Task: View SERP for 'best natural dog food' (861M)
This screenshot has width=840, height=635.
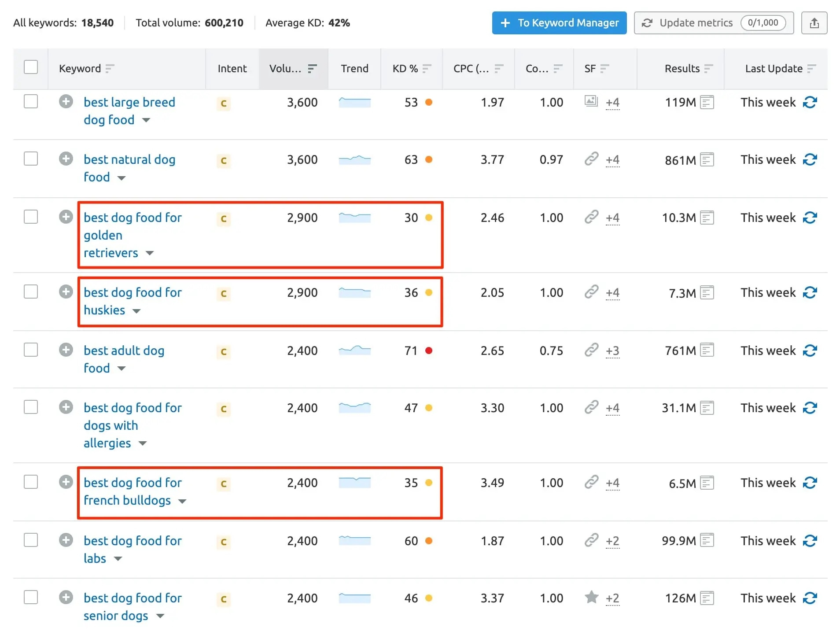Action: (x=707, y=159)
